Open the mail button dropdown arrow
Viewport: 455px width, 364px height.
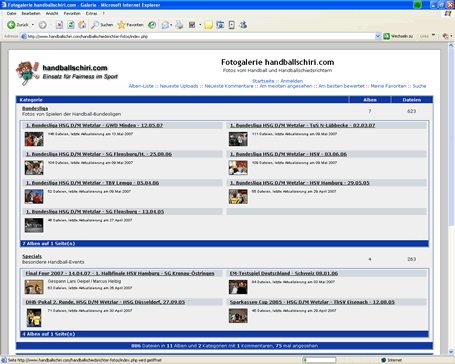[x=171, y=25]
